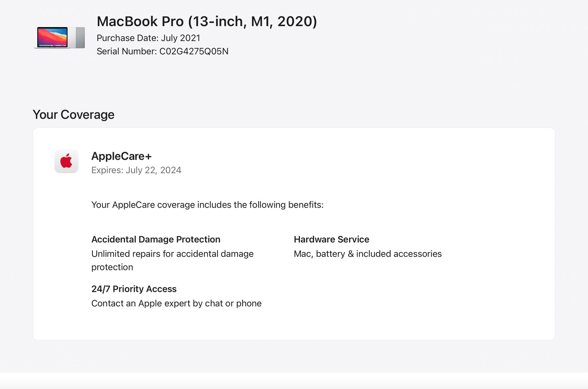This screenshot has height=389, width=588.
Task: Select the MacBook Pro (13-inch, M1, 2020) title
Action: pyautogui.click(x=207, y=22)
